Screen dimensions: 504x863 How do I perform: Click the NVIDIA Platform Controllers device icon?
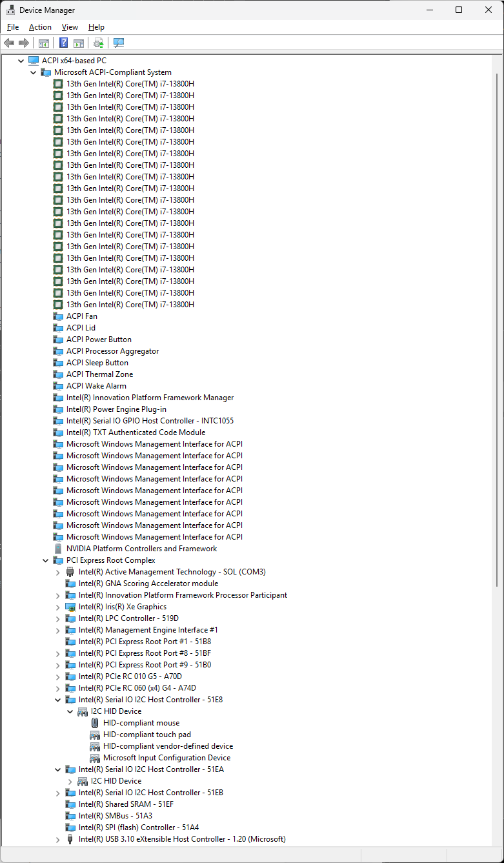[x=59, y=549]
